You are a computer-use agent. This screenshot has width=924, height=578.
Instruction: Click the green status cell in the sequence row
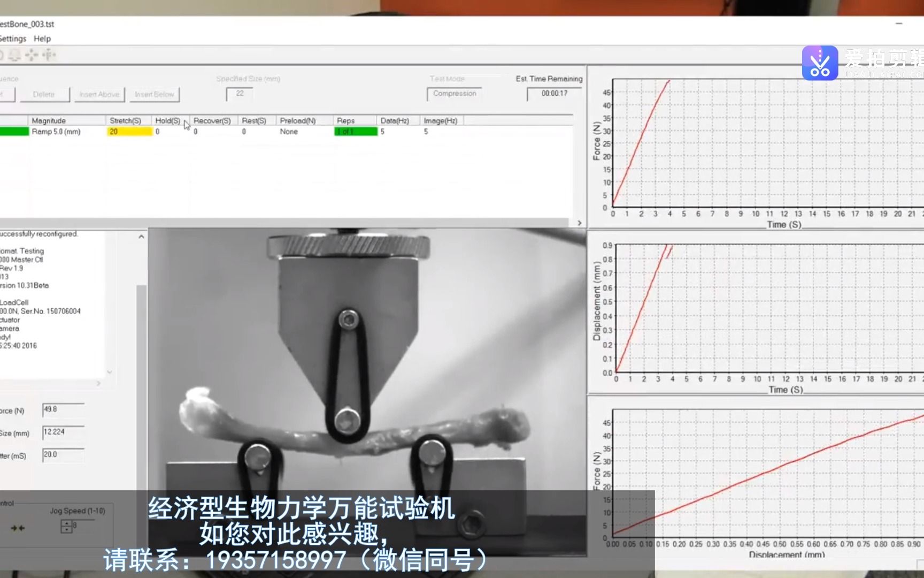(14, 132)
